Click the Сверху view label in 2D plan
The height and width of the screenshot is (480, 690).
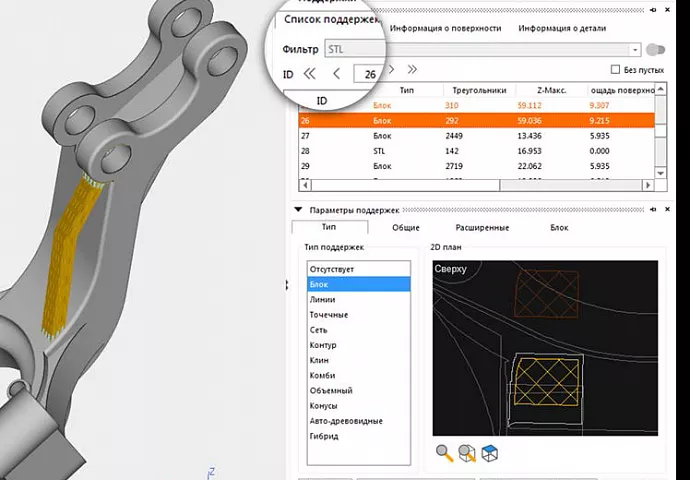coord(450,269)
